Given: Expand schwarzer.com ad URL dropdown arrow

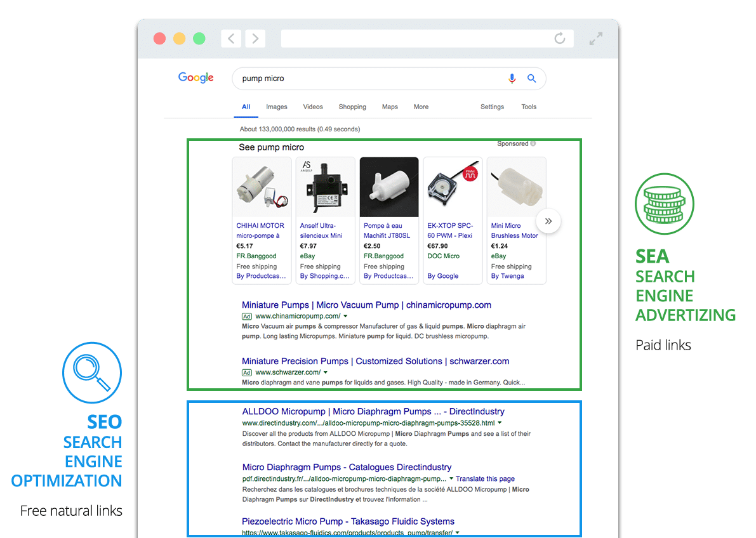Looking at the screenshot, I should [326, 372].
